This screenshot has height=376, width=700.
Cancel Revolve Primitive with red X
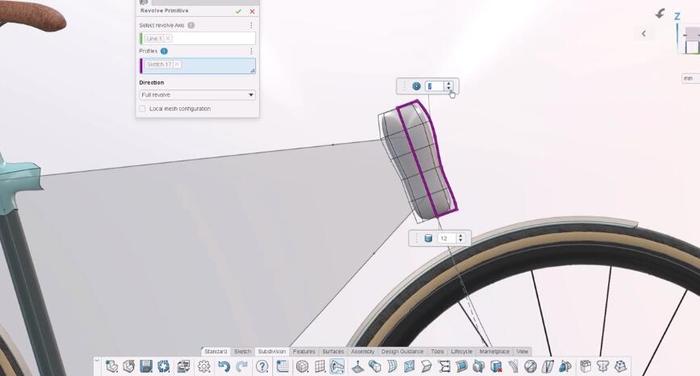coord(252,11)
